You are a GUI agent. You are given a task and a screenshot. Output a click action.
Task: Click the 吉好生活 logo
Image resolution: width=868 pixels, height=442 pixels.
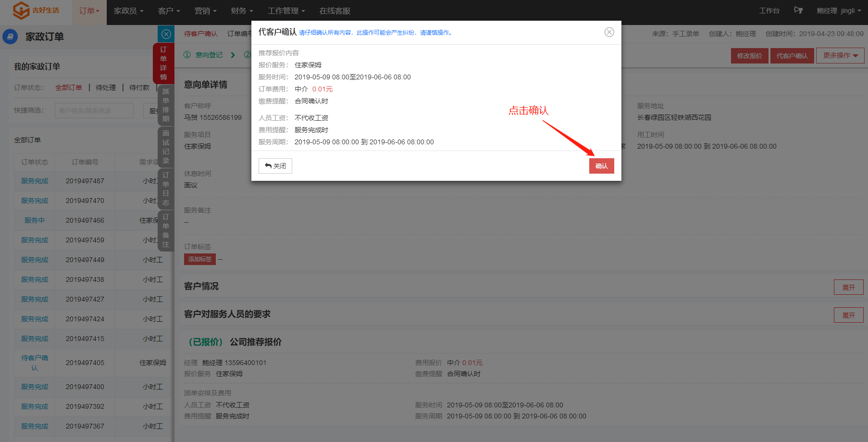point(36,10)
